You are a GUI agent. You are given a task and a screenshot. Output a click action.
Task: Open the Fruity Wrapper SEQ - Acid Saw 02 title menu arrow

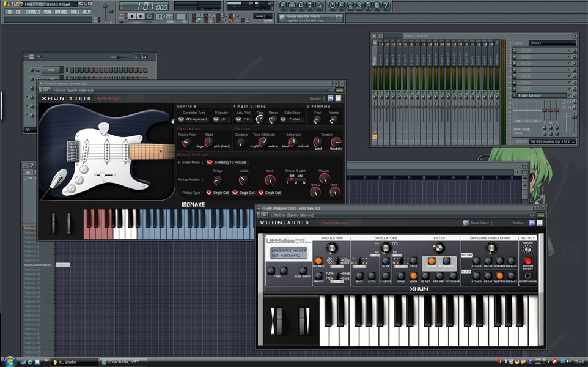coord(259,208)
